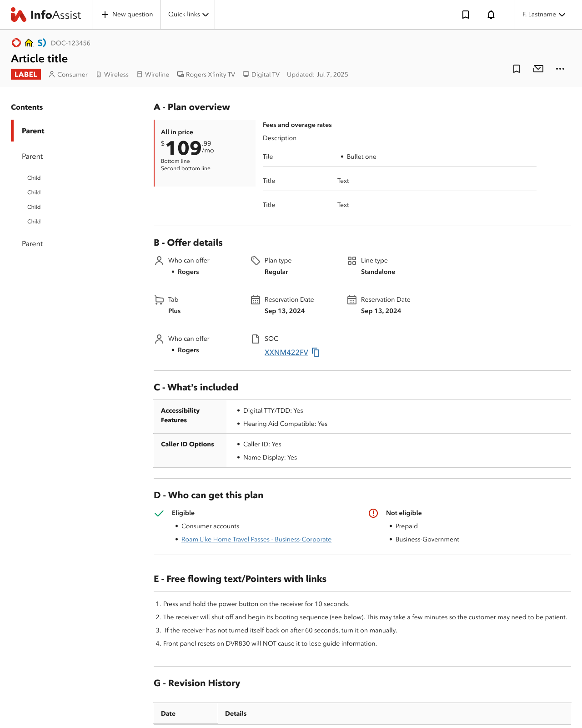Open the fourth Child contents item
The image size is (582, 728).
coord(34,222)
